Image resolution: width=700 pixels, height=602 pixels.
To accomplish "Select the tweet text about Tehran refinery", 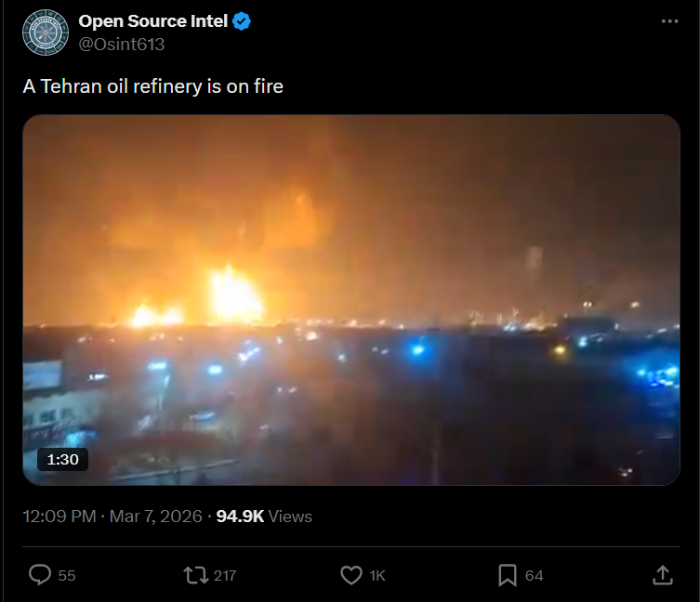I will 153,86.
